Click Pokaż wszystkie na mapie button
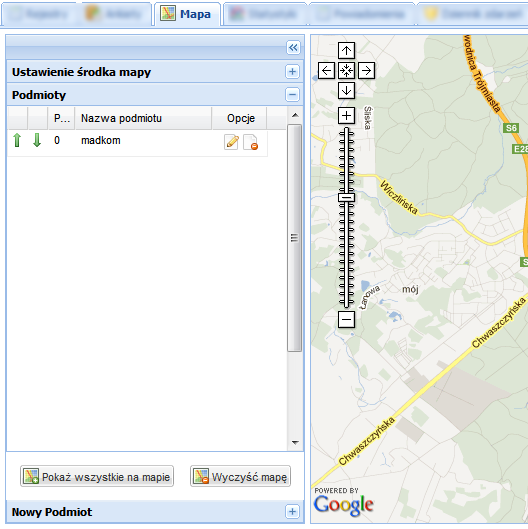Screen dimensions: 528x529 pos(97,476)
